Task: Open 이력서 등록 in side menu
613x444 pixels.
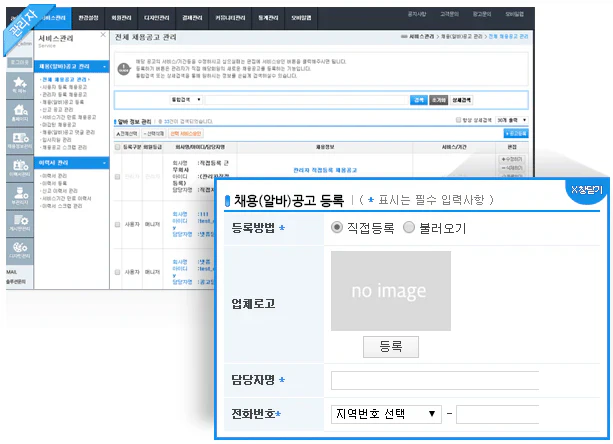Action: (54, 183)
